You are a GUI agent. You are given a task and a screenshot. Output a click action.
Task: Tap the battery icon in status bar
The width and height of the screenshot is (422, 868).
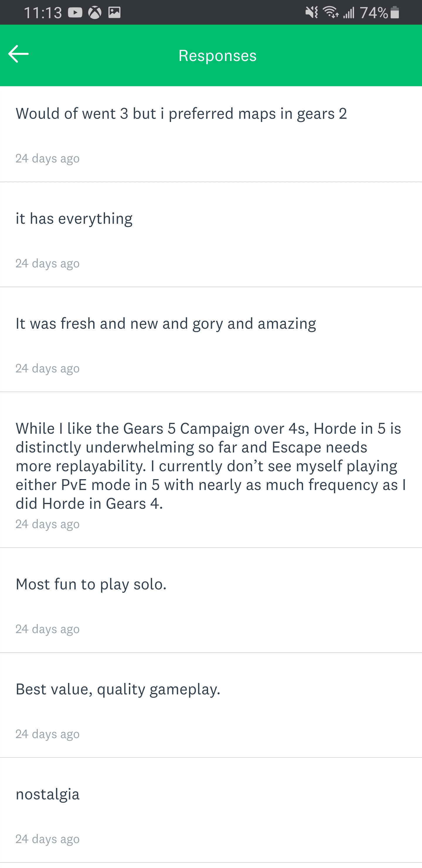pos(395,13)
